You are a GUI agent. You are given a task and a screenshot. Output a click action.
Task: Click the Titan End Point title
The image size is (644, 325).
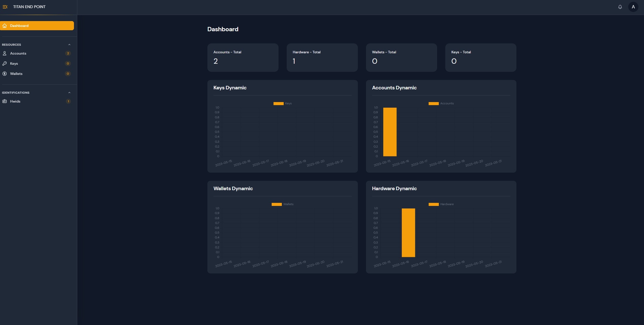(29, 7)
